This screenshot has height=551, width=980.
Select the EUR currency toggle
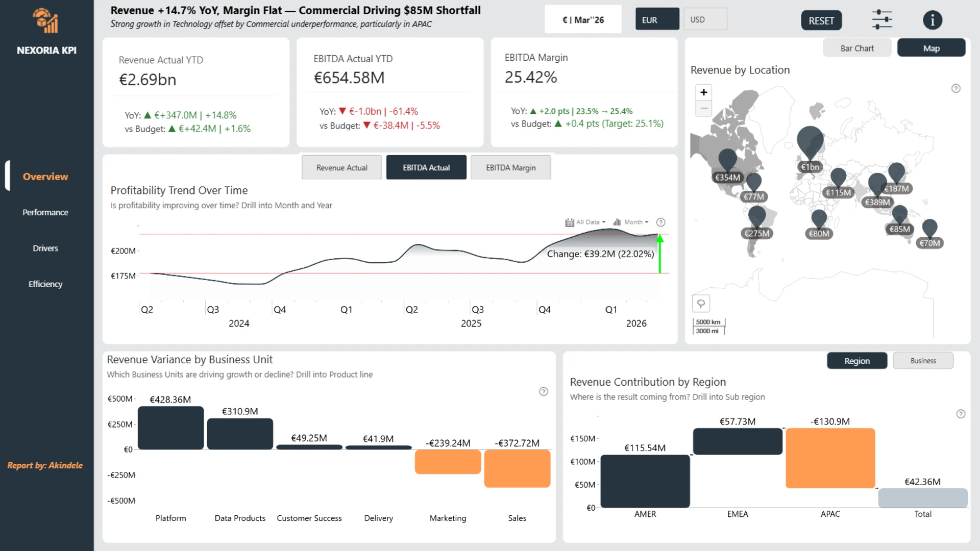(x=656, y=19)
